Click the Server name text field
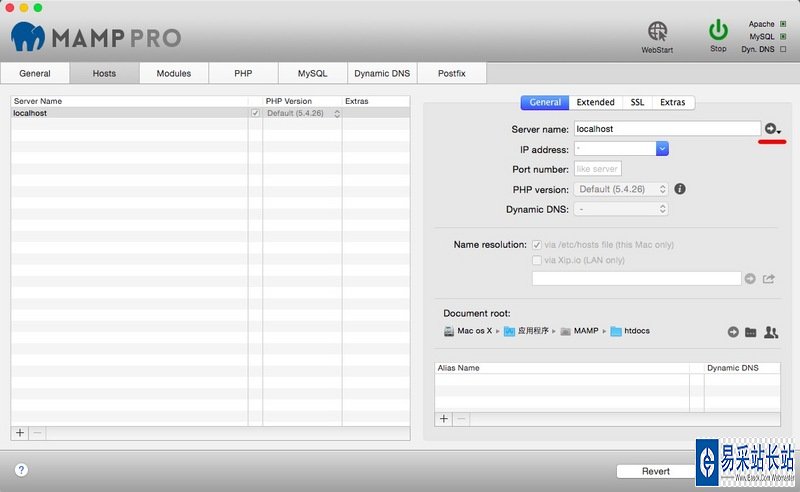This screenshot has width=800, height=492. (667, 129)
